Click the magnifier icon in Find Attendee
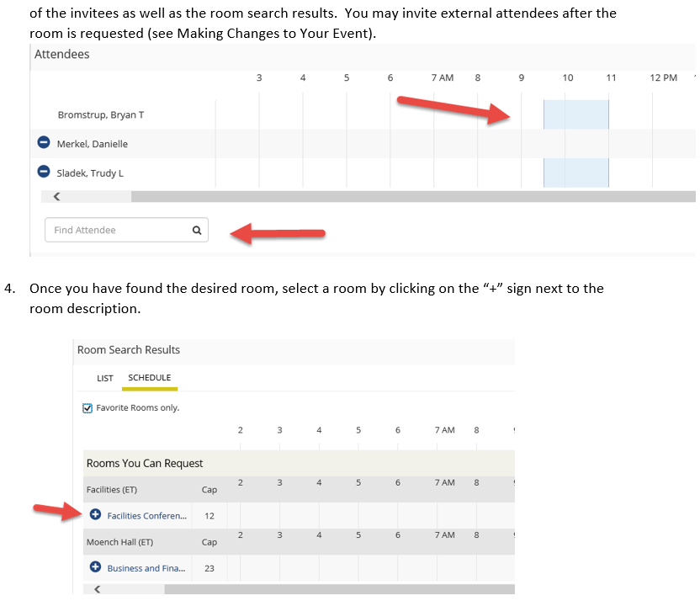This screenshot has height=601, width=700. pyautogui.click(x=197, y=231)
